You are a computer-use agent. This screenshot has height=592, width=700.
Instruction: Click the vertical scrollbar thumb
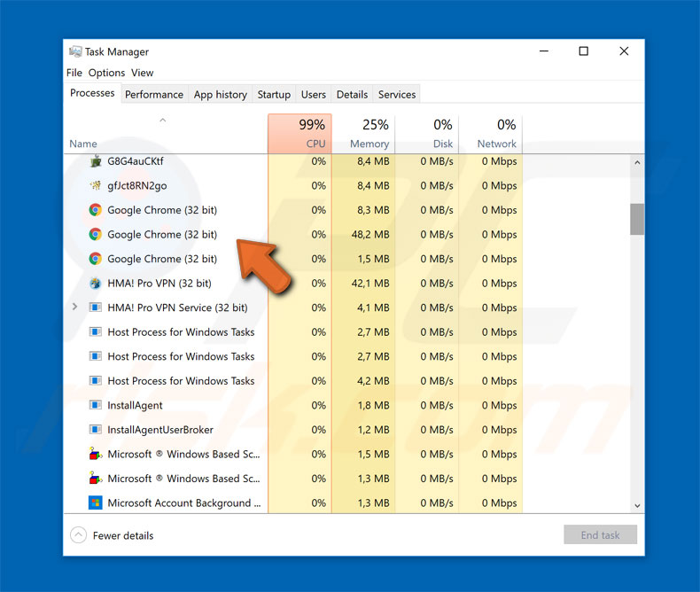click(x=636, y=219)
